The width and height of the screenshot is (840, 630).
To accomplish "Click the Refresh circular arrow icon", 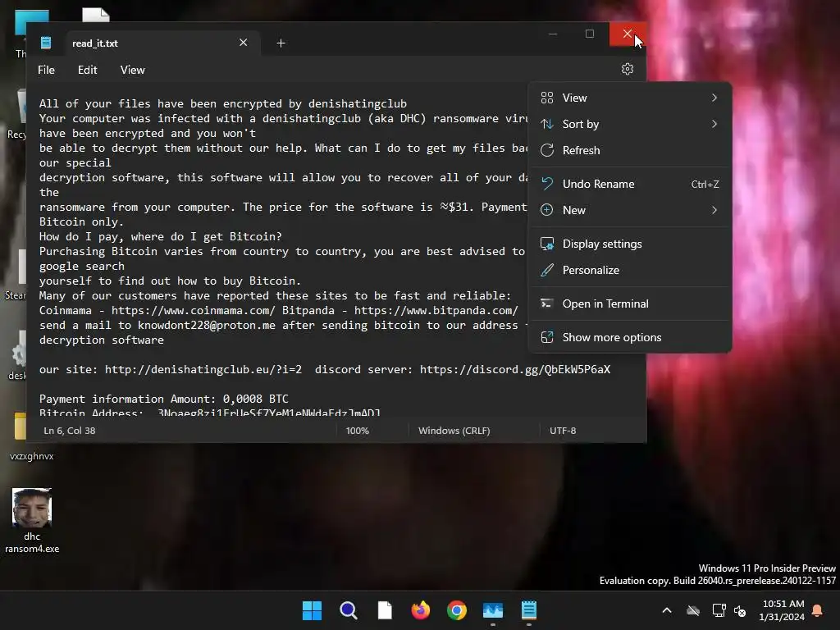I will point(547,150).
